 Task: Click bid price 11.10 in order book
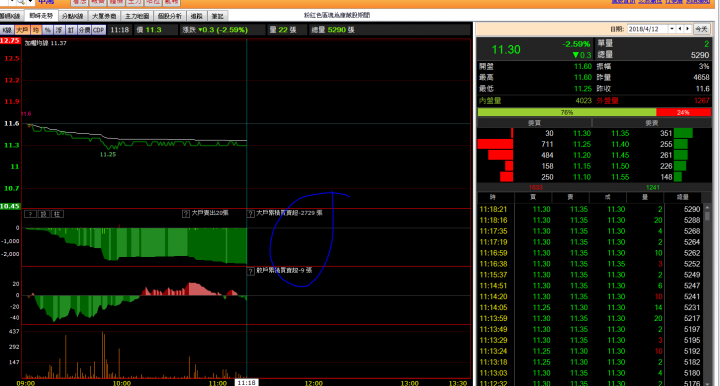pyautogui.click(x=582, y=177)
